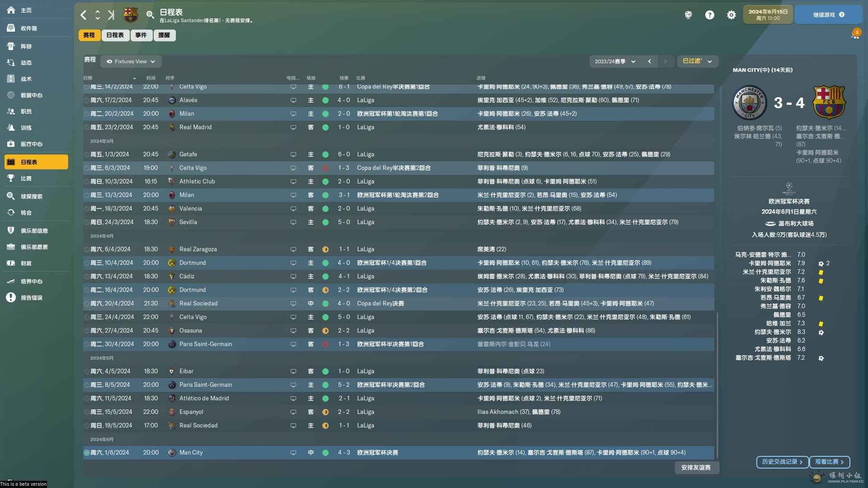Click TV icon on Alavés row
868x488 pixels.
click(x=293, y=100)
